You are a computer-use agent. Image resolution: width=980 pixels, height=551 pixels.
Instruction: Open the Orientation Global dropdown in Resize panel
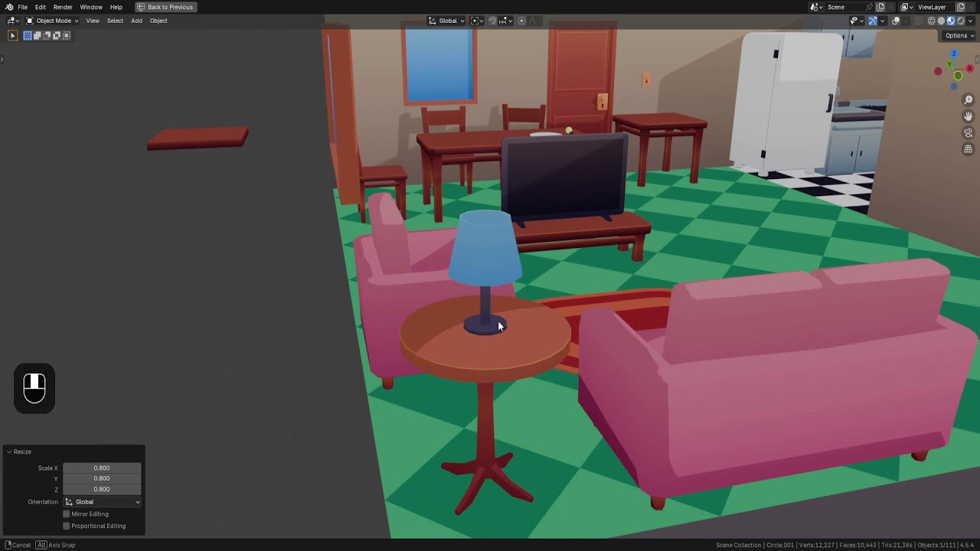click(102, 502)
